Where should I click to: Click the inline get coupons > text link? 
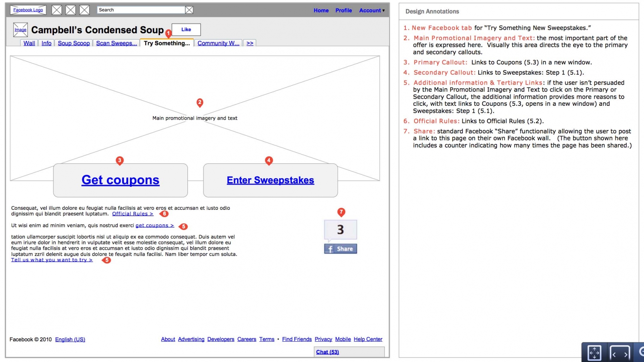155,225
